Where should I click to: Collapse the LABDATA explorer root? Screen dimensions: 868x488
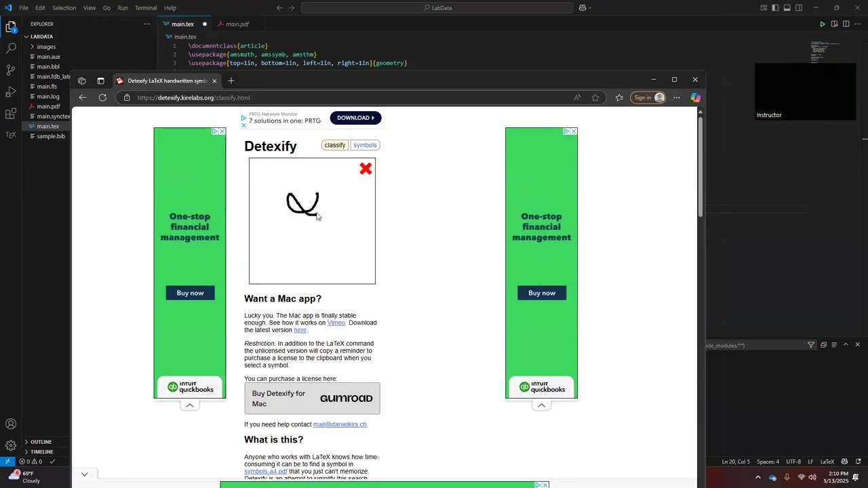coord(41,37)
